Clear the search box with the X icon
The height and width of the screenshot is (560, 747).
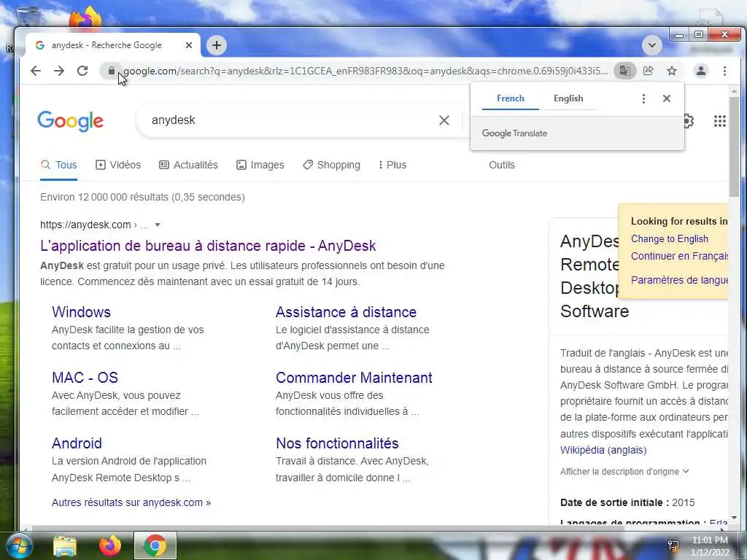[x=444, y=120]
